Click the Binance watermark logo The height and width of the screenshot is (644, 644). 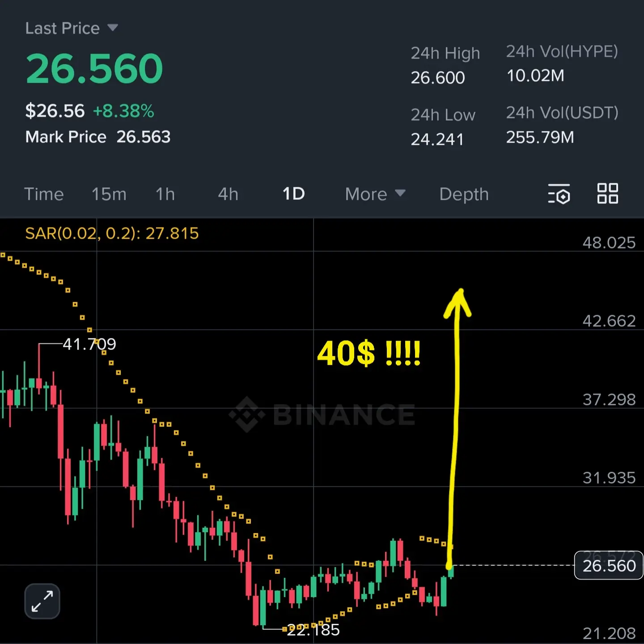tap(322, 414)
